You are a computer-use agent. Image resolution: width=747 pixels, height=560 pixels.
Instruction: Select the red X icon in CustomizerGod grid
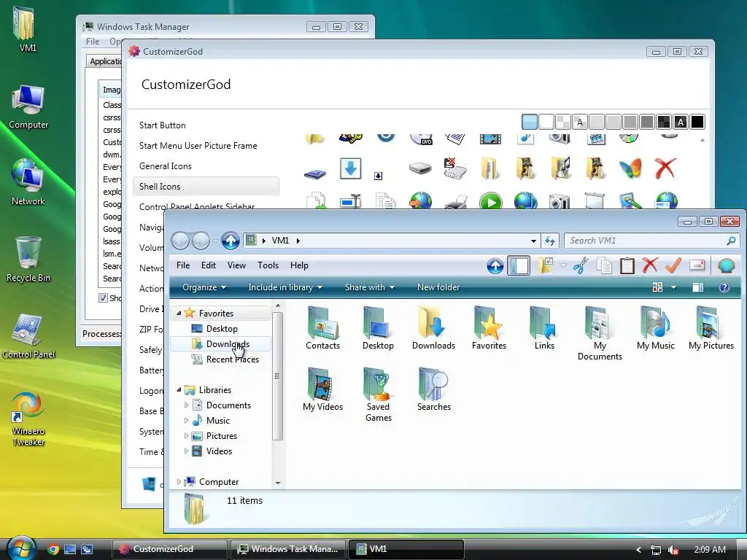(665, 168)
